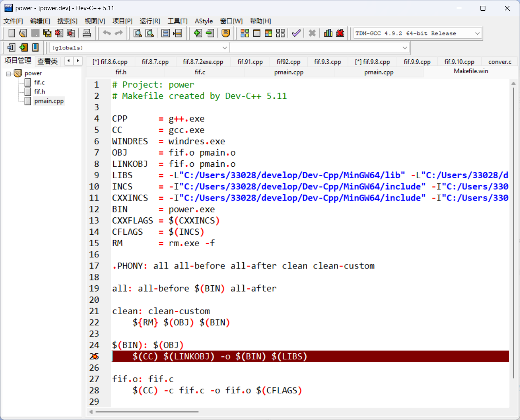Create a new source file from toolbar
This screenshot has height=420, width=520.
click(x=12, y=33)
